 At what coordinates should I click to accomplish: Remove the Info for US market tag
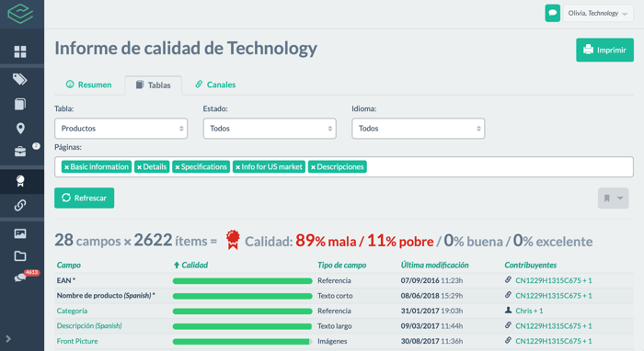coord(237,167)
